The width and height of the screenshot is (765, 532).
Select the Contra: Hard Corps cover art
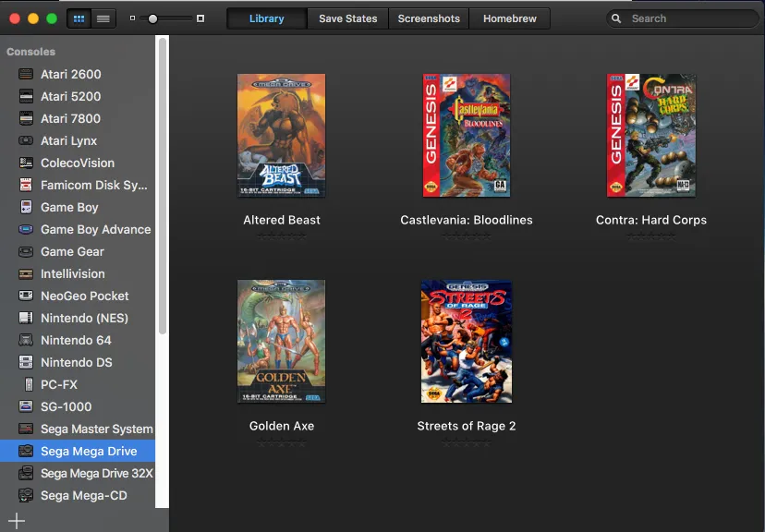point(651,136)
